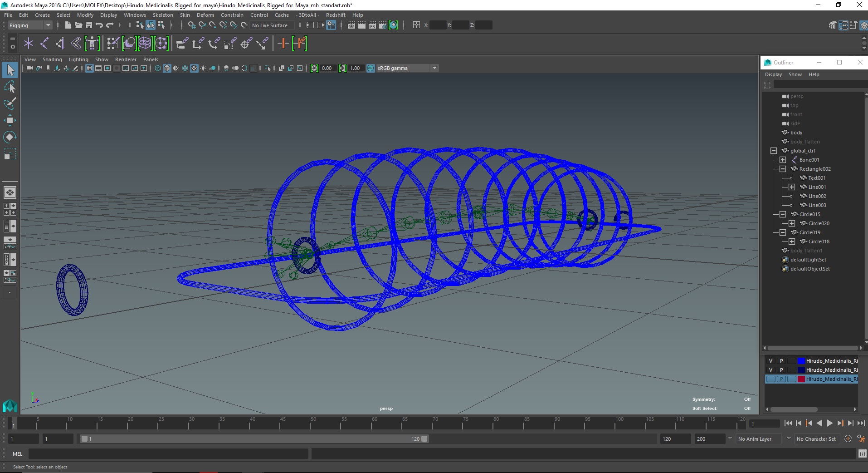868x473 pixels.
Task: Click the Set Key plus icon
Action: [283, 44]
